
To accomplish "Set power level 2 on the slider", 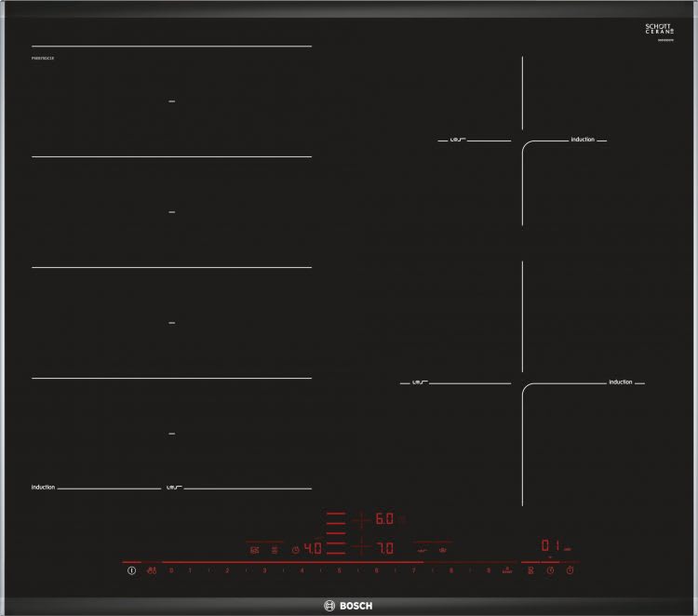I will (x=227, y=570).
